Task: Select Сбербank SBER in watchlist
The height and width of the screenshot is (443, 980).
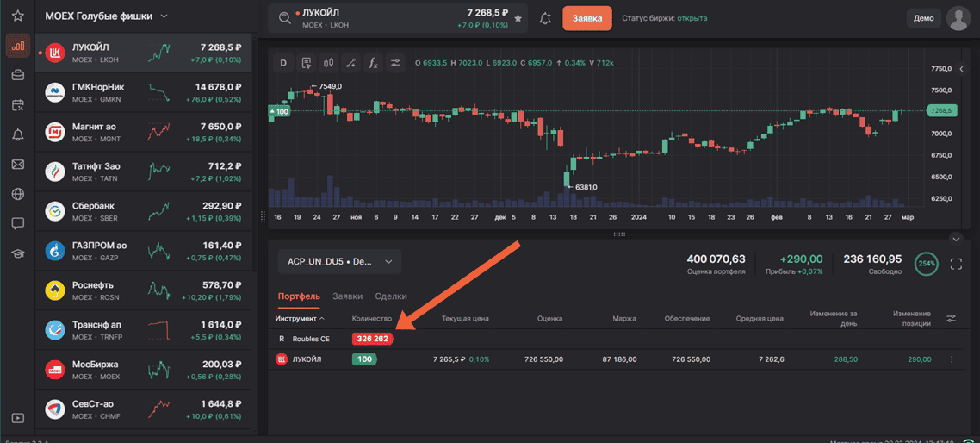Action: [144, 211]
